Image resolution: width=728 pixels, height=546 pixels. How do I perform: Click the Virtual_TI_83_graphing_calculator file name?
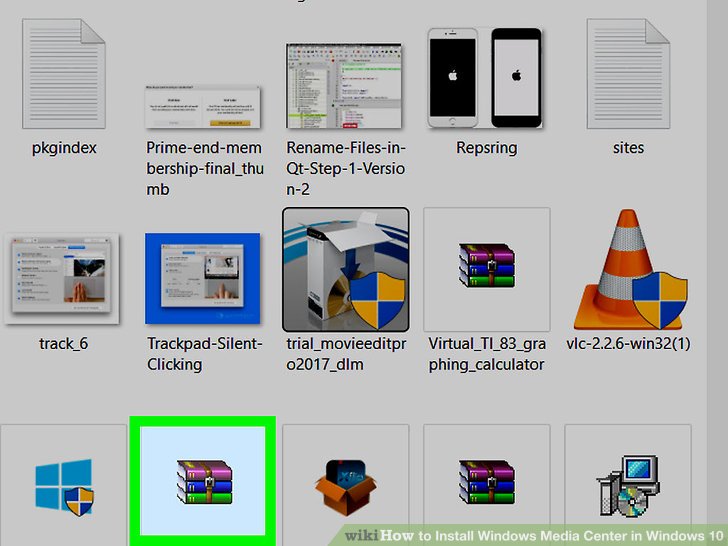pos(487,354)
